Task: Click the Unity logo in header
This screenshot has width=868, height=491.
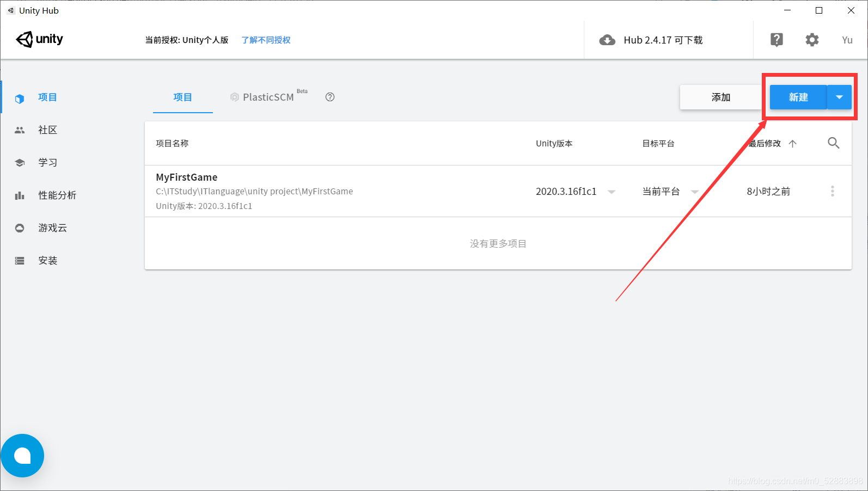Action: point(40,39)
